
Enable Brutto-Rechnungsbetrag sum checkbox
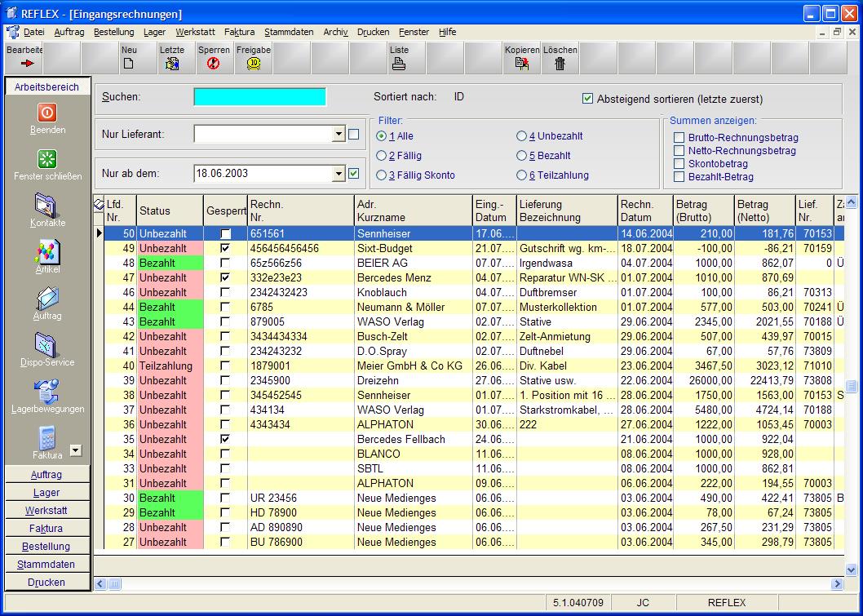679,138
